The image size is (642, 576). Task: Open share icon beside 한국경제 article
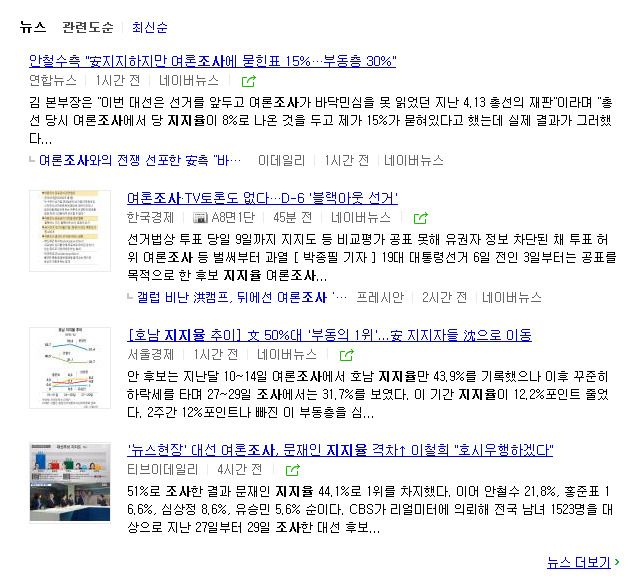(x=420, y=218)
